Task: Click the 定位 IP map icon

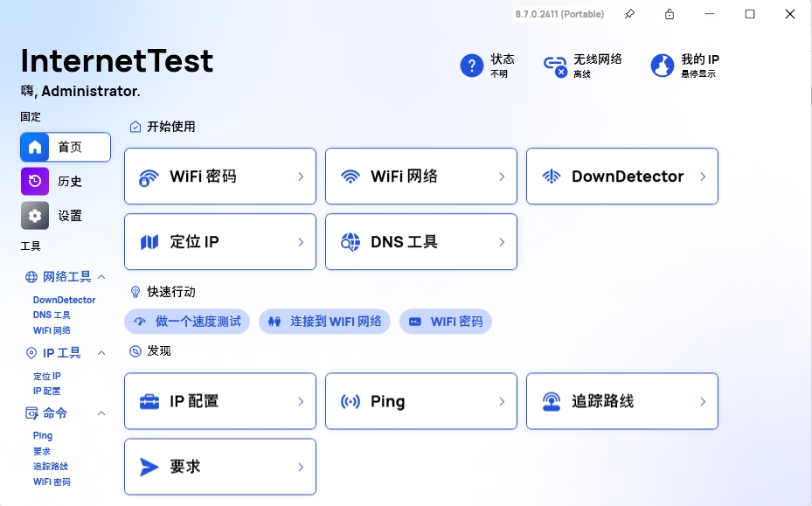Action: [149, 242]
